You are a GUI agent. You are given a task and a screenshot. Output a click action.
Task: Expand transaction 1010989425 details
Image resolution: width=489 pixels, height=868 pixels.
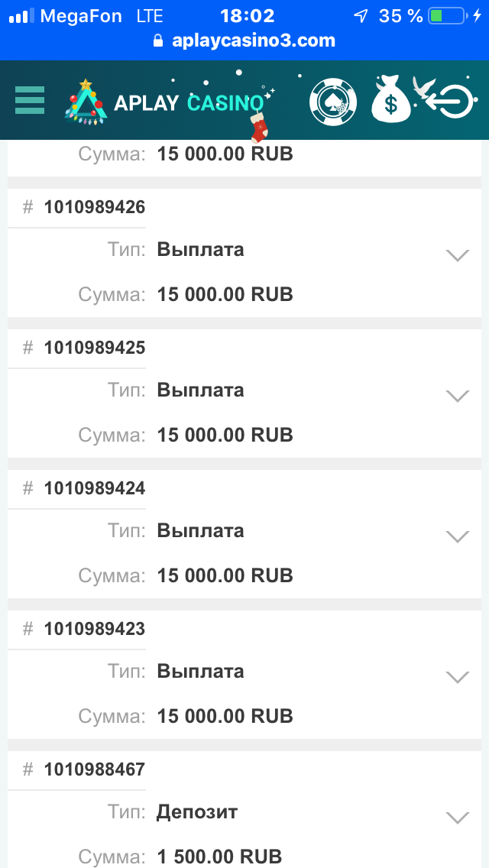pos(457,396)
